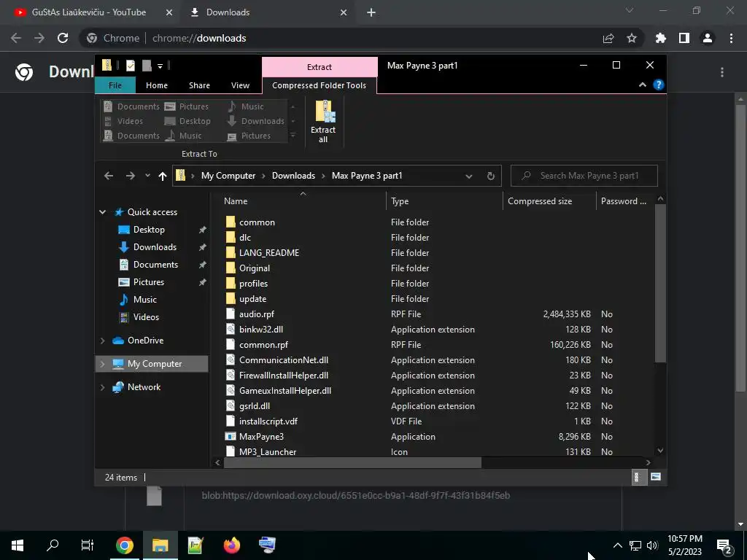Expand the Network tree node

pos(102,387)
